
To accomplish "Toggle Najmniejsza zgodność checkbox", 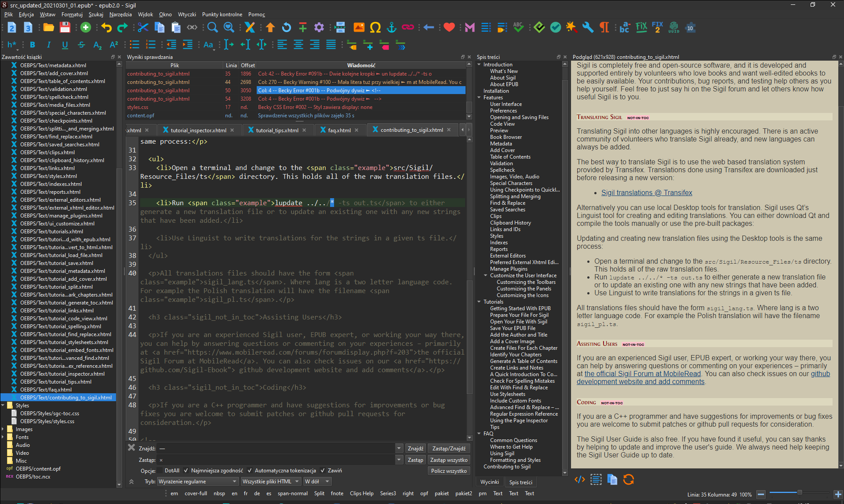I will [186, 471].
